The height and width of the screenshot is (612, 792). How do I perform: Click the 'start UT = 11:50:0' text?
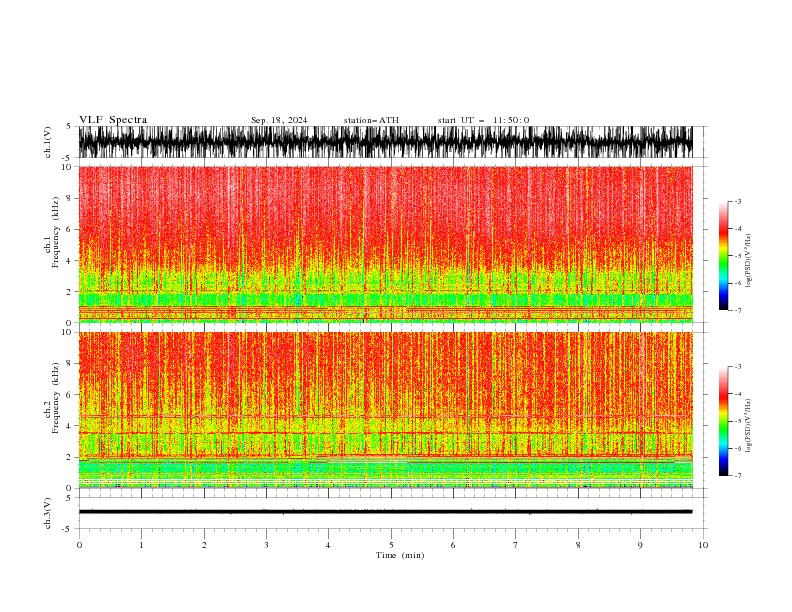click(483, 120)
